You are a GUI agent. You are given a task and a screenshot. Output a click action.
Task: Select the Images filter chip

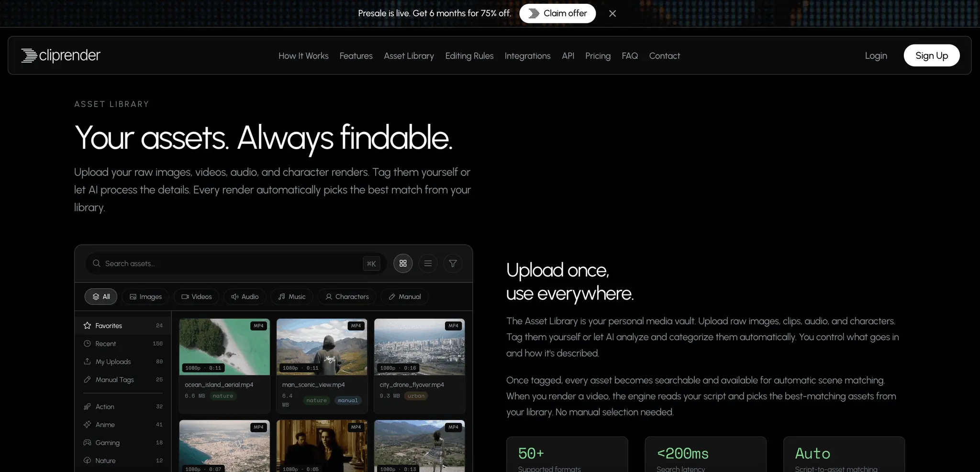coord(145,296)
